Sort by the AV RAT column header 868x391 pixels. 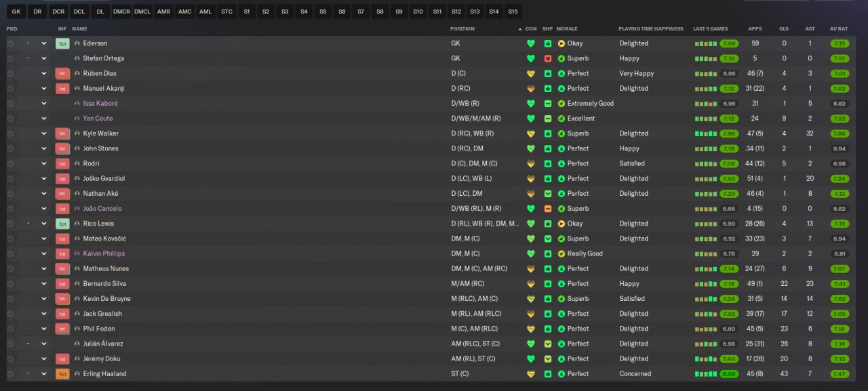839,29
